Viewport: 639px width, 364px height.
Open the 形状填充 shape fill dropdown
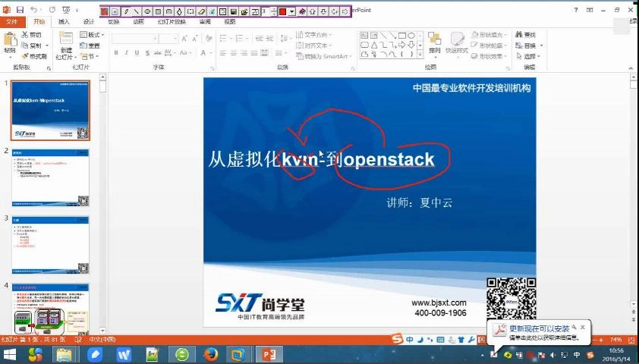(x=489, y=35)
